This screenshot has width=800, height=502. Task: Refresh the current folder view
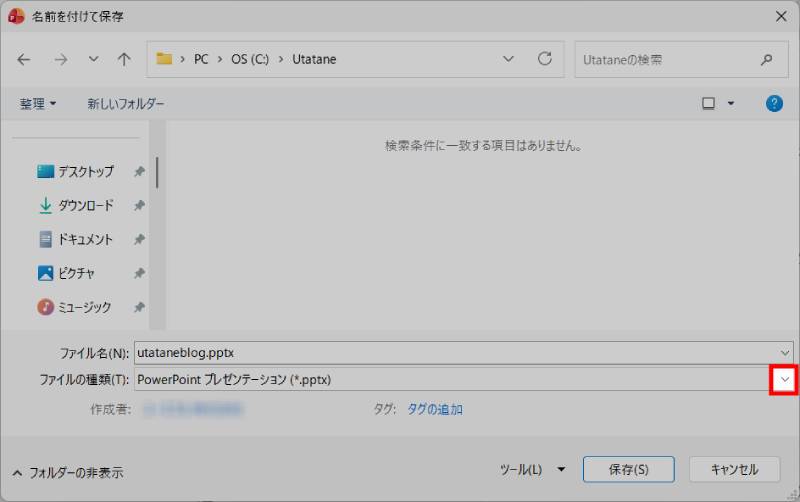545,59
